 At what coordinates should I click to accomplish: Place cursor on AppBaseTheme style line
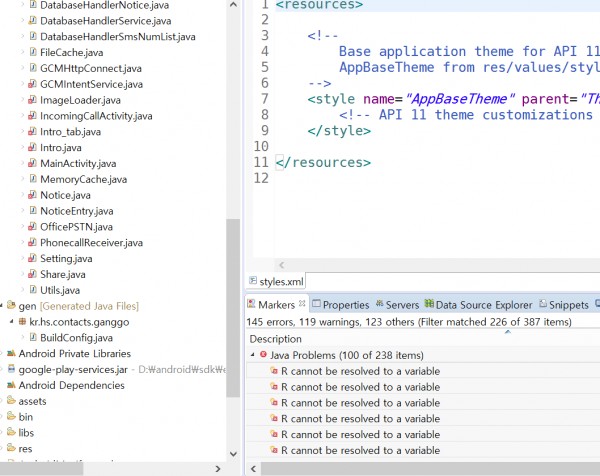click(454, 99)
